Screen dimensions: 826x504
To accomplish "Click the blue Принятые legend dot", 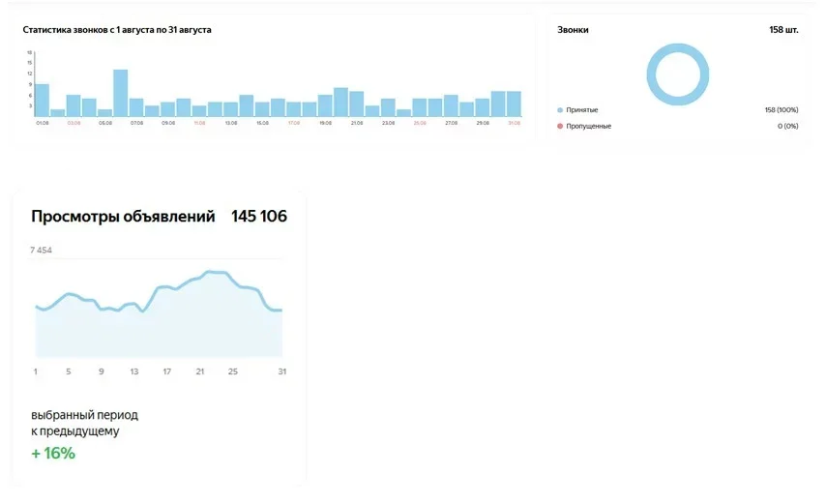I will 560,110.
